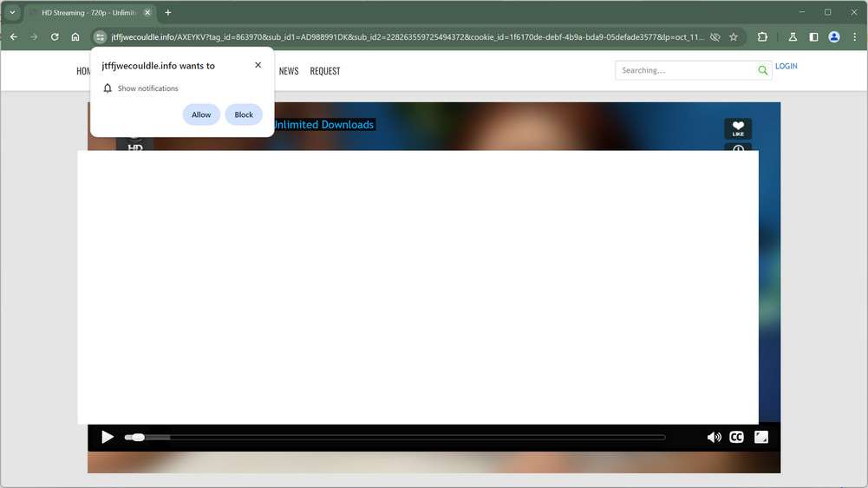Open tracking protection eye icon
This screenshot has width=868, height=488.
[715, 37]
